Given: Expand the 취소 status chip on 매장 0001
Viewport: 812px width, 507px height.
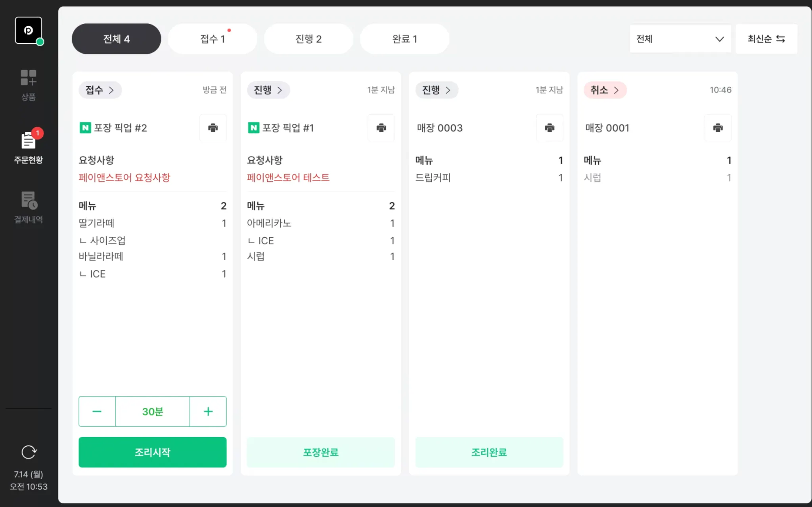Looking at the screenshot, I should click(605, 90).
